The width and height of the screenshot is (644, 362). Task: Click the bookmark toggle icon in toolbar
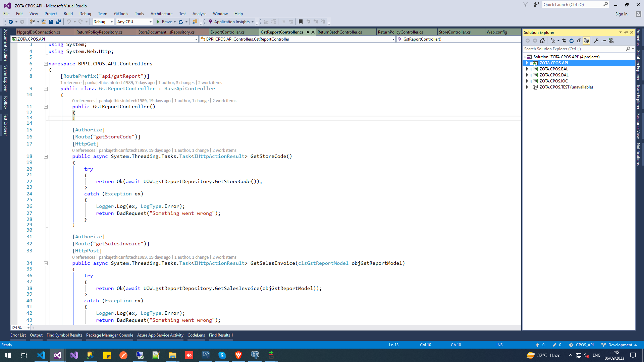pyautogui.click(x=301, y=22)
